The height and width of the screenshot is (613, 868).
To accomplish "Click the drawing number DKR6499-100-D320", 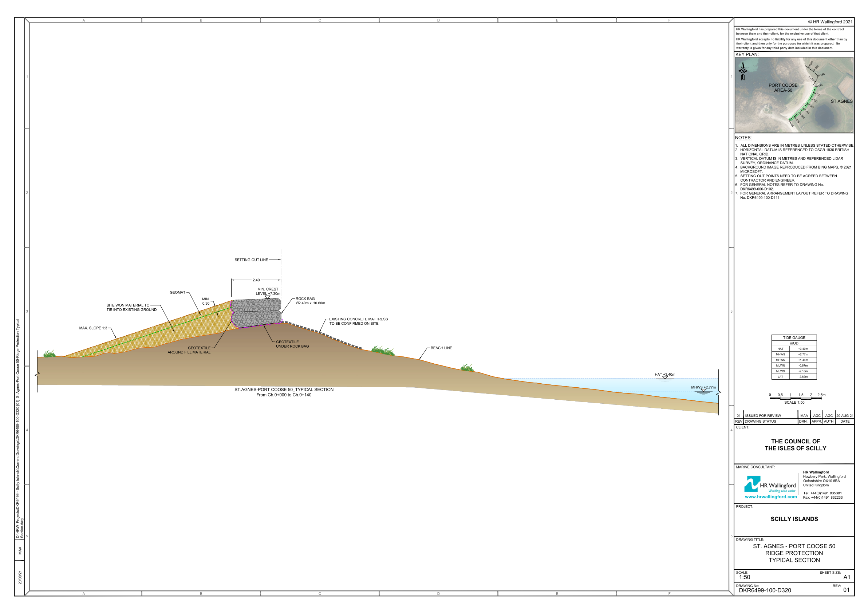I will [x=765, y=590].
